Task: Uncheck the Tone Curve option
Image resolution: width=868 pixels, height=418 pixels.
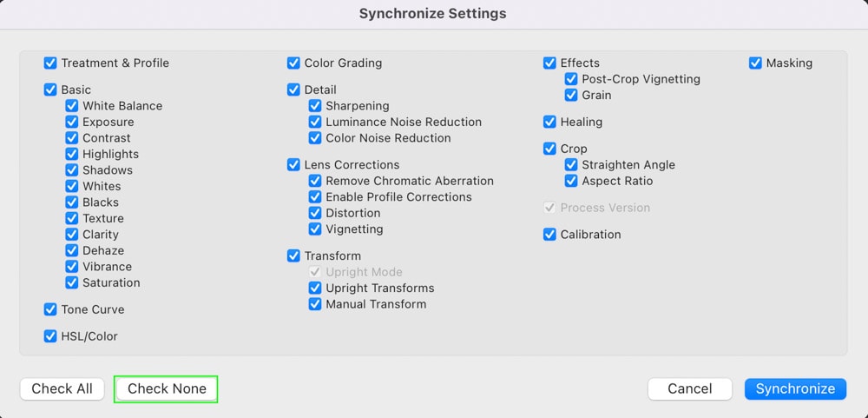Action: click(x=50, y=309)
